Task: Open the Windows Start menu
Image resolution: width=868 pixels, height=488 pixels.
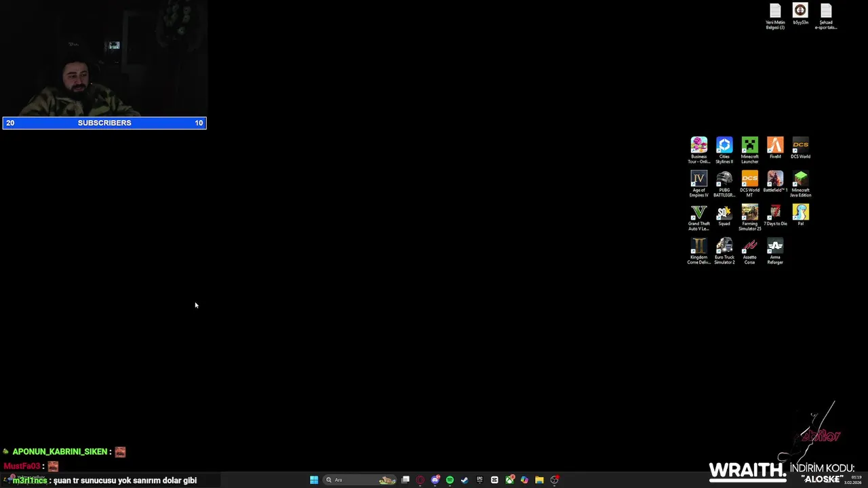Action: pos(314,480)
